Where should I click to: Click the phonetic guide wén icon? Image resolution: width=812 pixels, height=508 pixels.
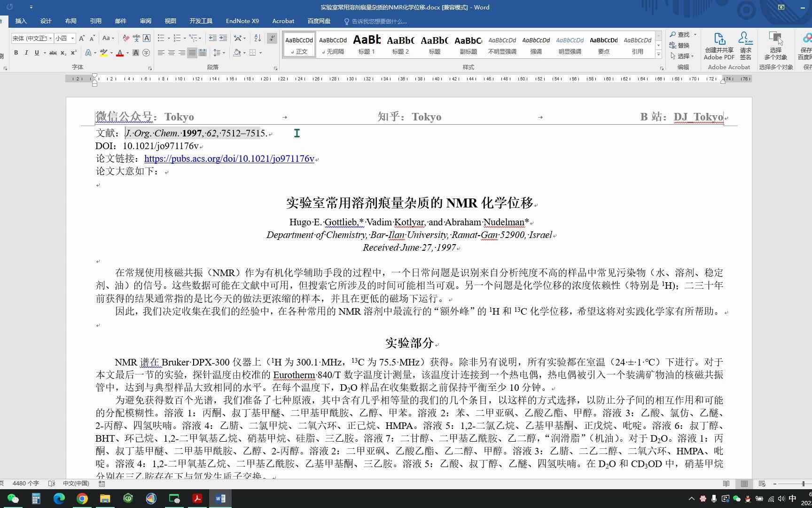coord(136,38)
